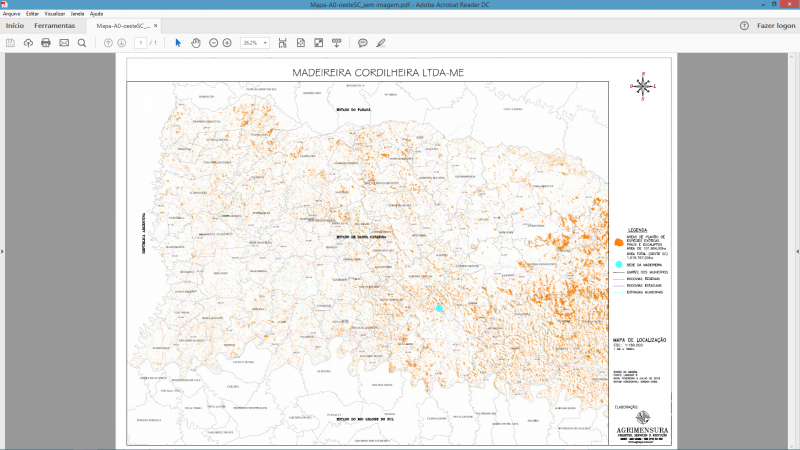Click the vertical scrollbar up arrow
Viewport: 800px width, 450px height.
tap(791, 56)
